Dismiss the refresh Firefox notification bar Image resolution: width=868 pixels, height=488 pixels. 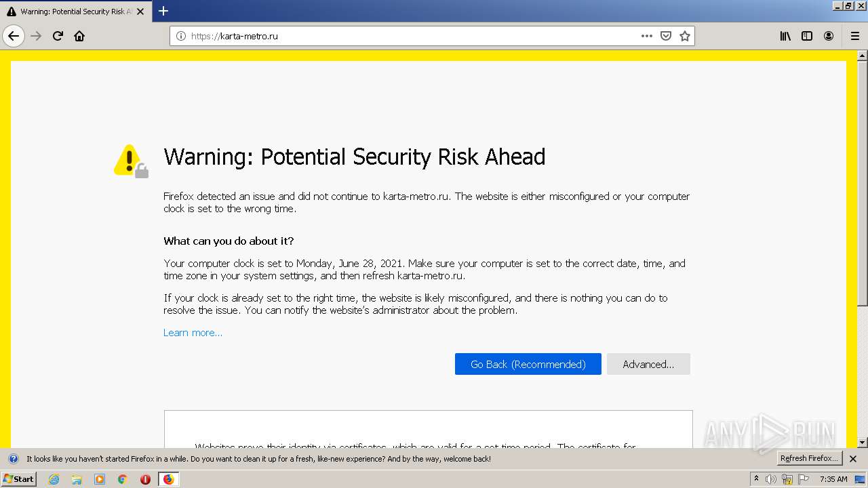coord(853,459)
